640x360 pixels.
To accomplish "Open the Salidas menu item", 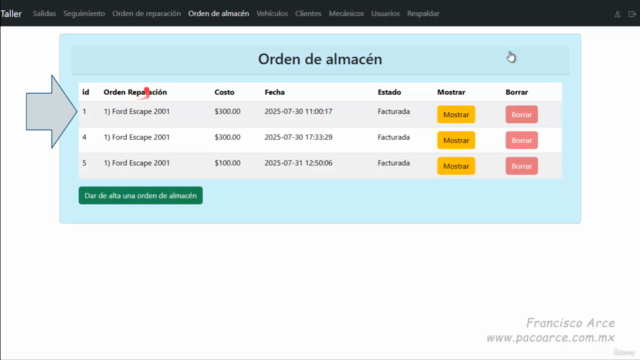I will point(44,13).
